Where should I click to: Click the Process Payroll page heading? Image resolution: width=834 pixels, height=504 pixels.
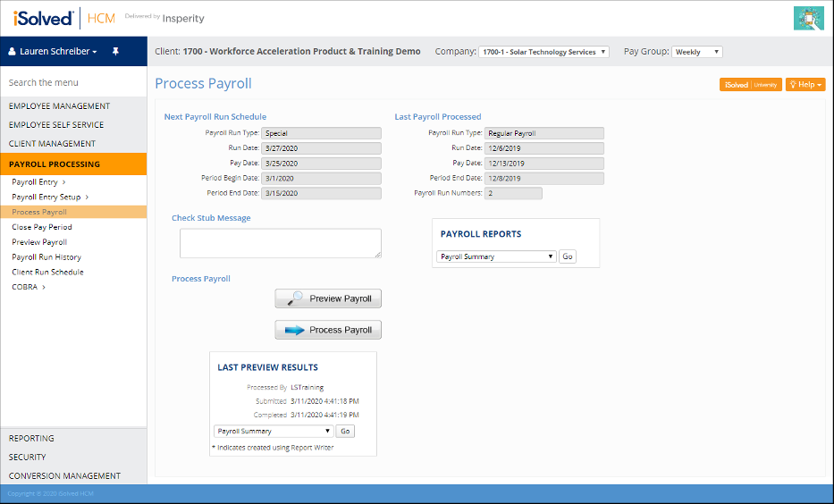click(203, 83)
